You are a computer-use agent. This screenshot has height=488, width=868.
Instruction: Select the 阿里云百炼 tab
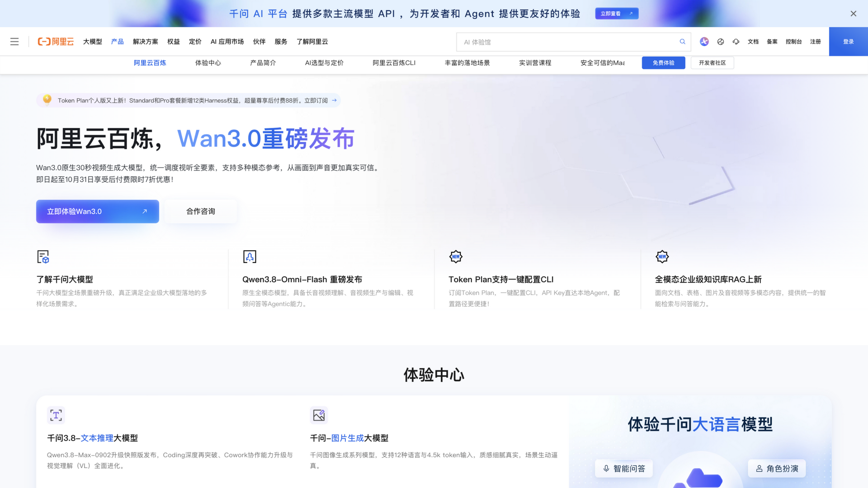point(150,63)
